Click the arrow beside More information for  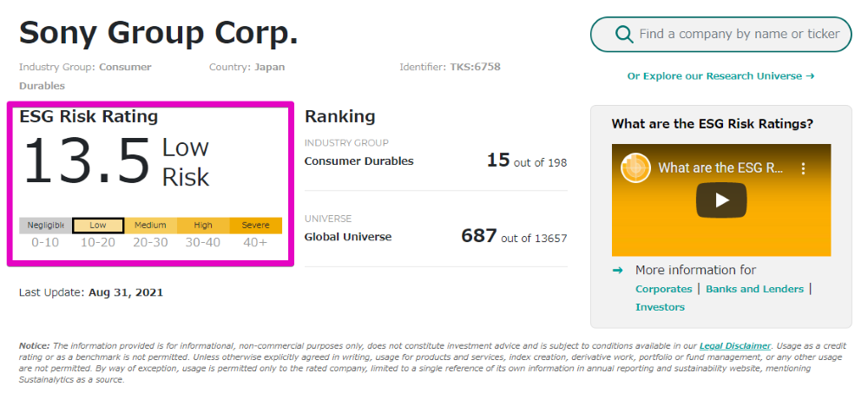(618, 270)
